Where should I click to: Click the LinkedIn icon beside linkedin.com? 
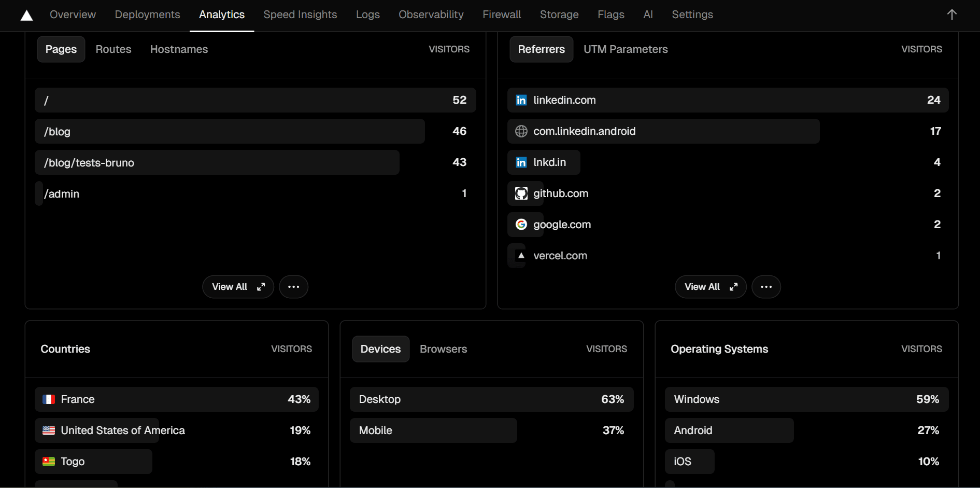click(521, 100)
